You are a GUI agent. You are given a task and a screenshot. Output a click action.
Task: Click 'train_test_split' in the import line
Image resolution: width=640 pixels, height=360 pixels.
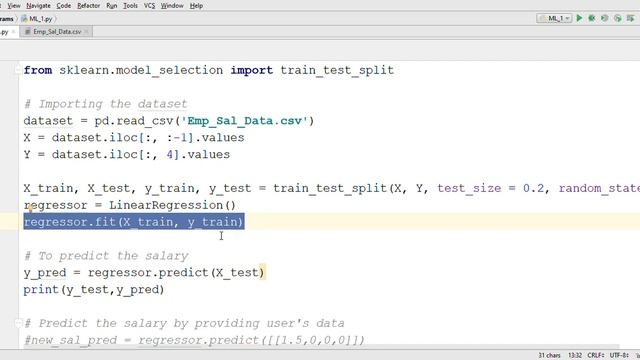coord(337,70)
